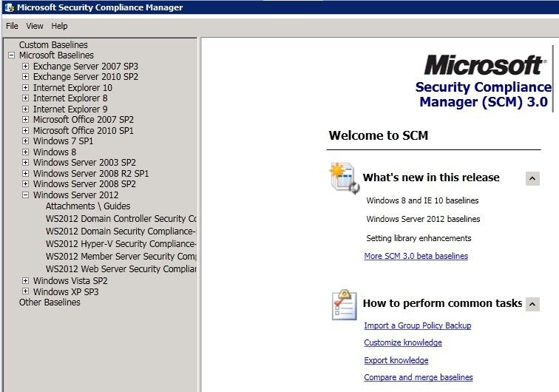559x392 pixels.
Task: Open the Help menu
Action: 59,26
